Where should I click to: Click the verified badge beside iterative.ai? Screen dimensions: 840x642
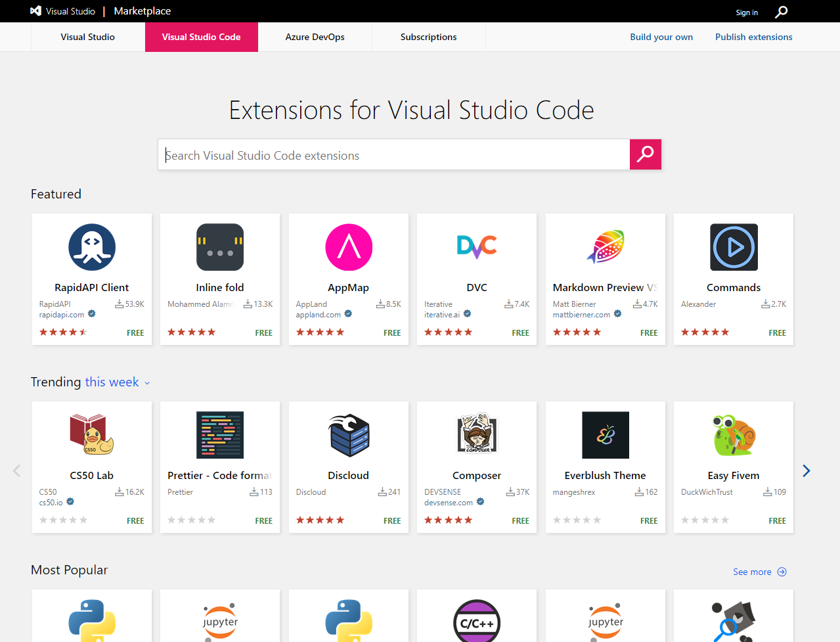[x=466, y=314]
